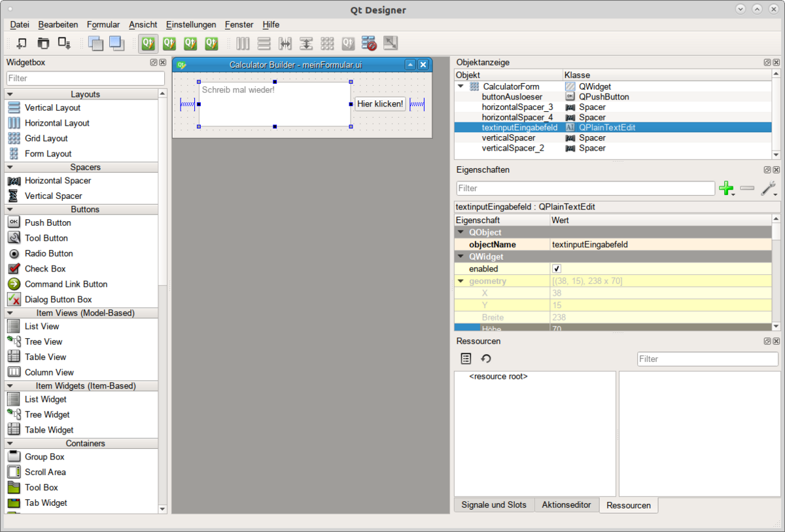
Task: Apply horizontal layout from toolbar
Action: 243,44
